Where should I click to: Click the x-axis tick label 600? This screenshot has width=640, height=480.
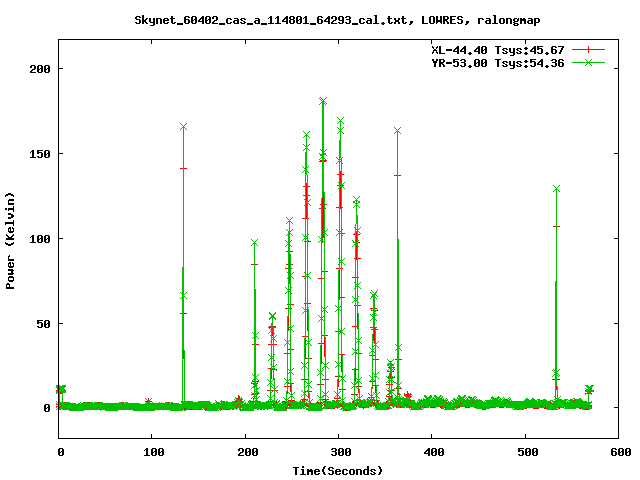pyautogui.click(x=621, y=452)
